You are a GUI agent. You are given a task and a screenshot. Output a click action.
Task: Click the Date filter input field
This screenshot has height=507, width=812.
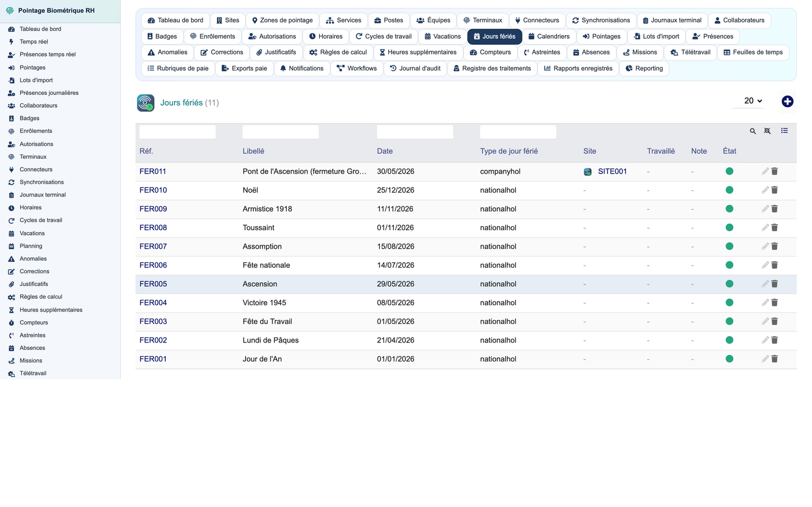(x=415, y=132)
